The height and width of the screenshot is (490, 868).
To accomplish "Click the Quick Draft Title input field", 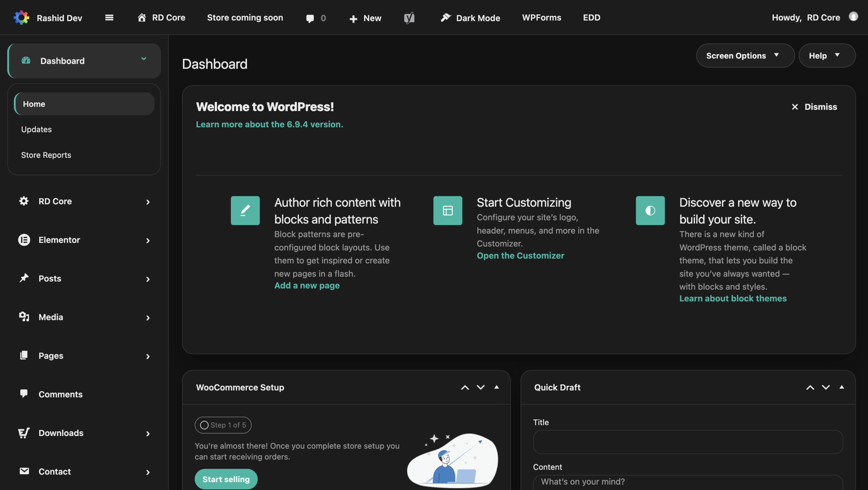I will 688,442.
